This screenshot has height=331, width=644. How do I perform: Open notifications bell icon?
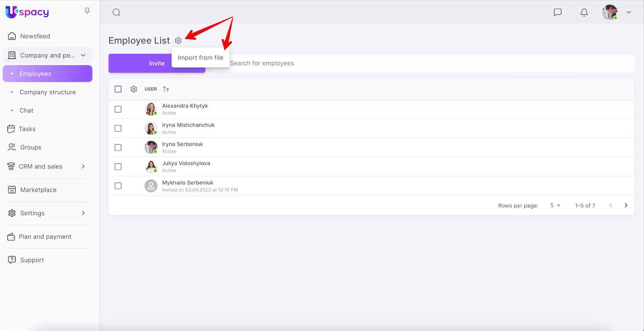pyautogui.click(x=584, y=12)
